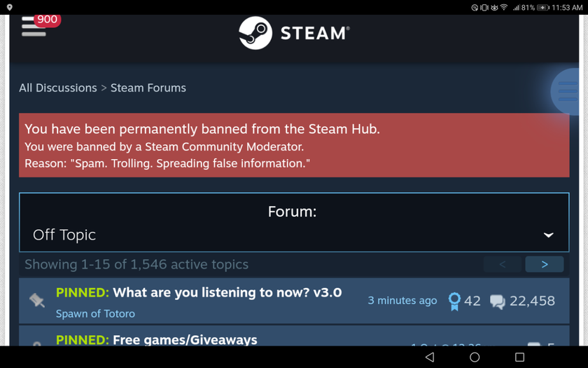Click the previous page arrow button
Image resolution: width=588 pixels, height=368 pixels.
[x=502, y=264]
